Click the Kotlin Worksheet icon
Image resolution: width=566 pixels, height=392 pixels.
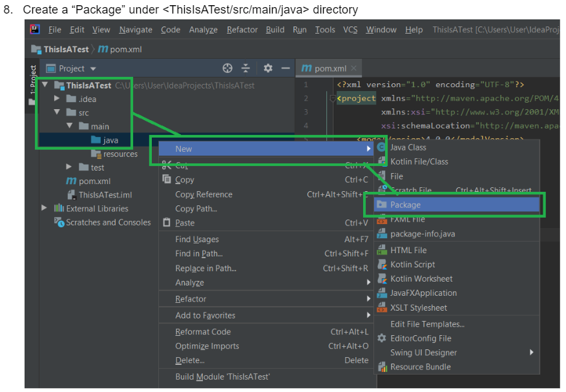382,279
